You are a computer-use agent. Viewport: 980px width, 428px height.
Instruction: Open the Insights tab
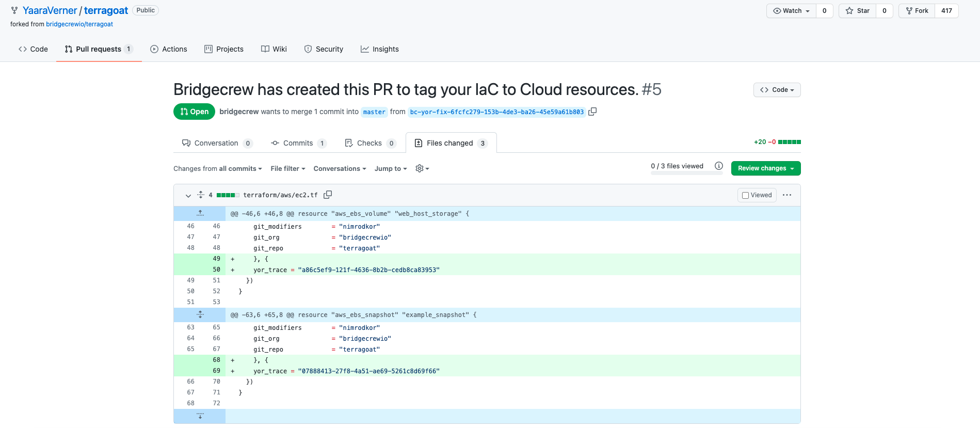pos(380,49)
